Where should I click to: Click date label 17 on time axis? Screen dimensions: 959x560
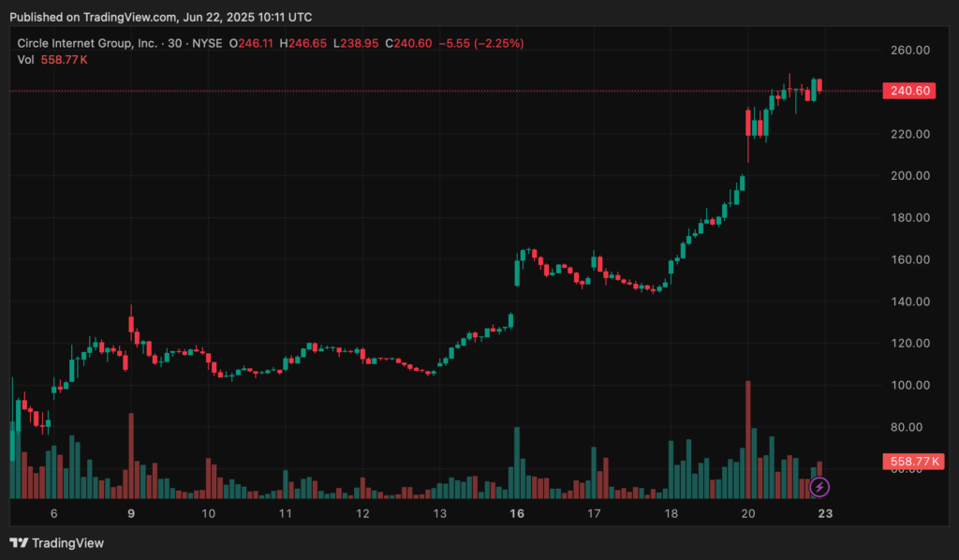tap(594, 513)
